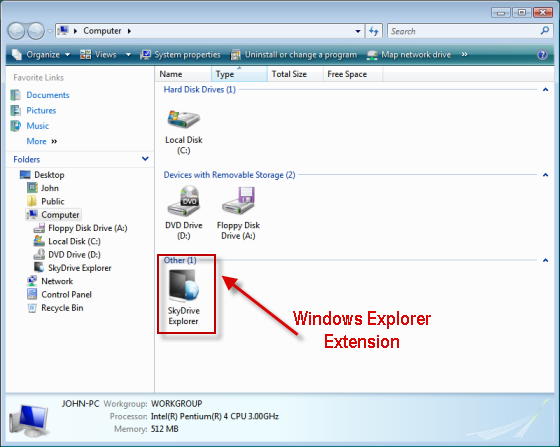
Task: Click the magnifier icon in Search box
Action: 545,31
